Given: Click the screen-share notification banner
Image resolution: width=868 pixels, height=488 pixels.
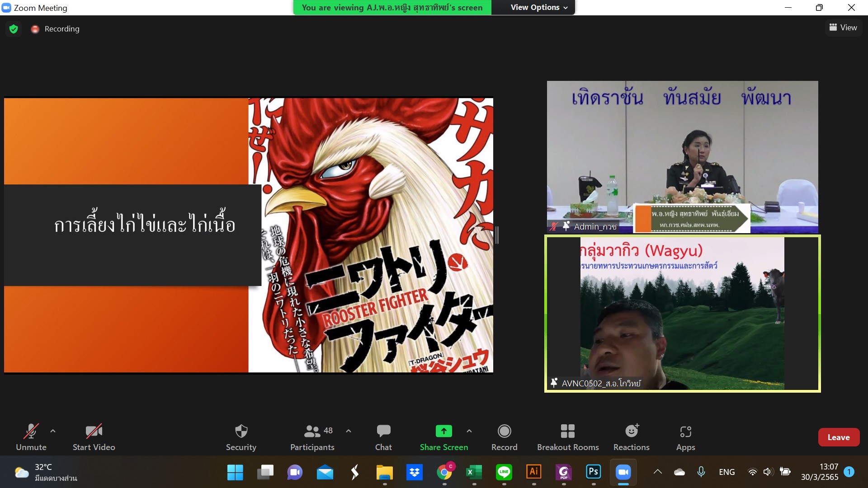Looking at the screenshot, I should (392, 7).
